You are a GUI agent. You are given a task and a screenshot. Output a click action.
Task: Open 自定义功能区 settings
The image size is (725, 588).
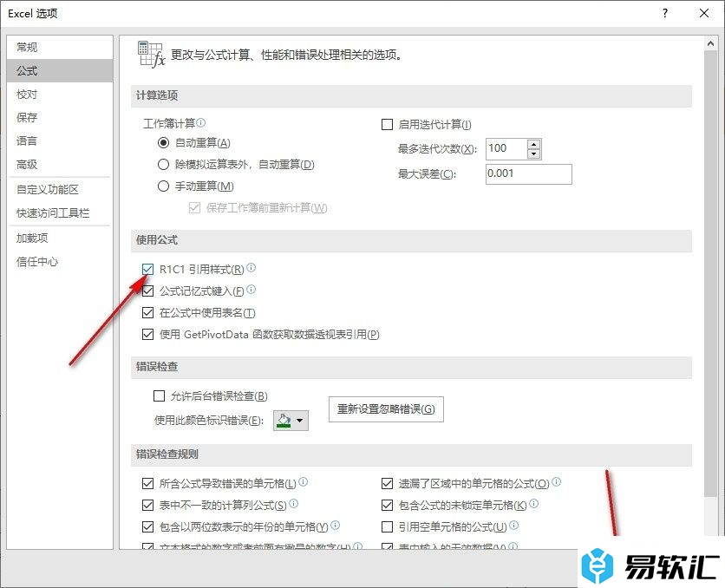[x=60, y=190]
